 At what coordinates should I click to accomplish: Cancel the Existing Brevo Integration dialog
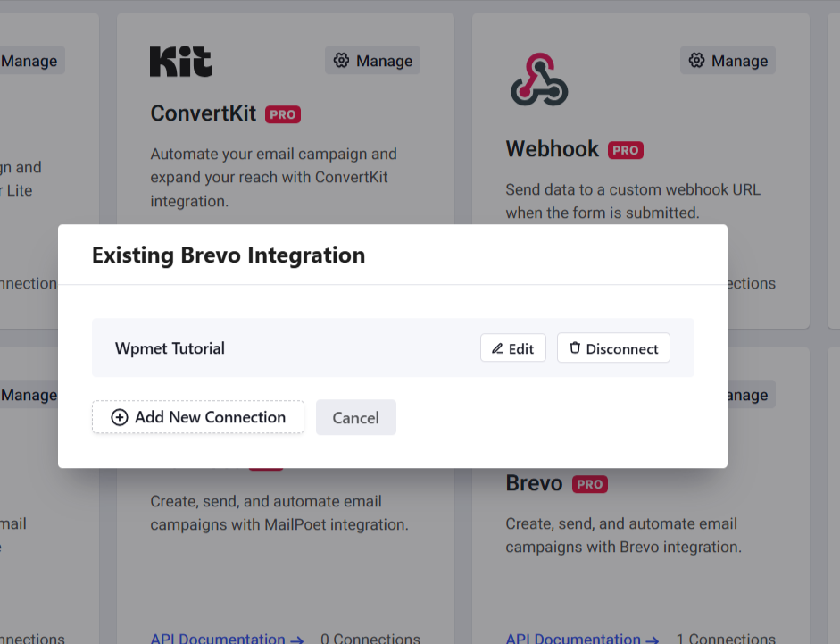[355, 417]
